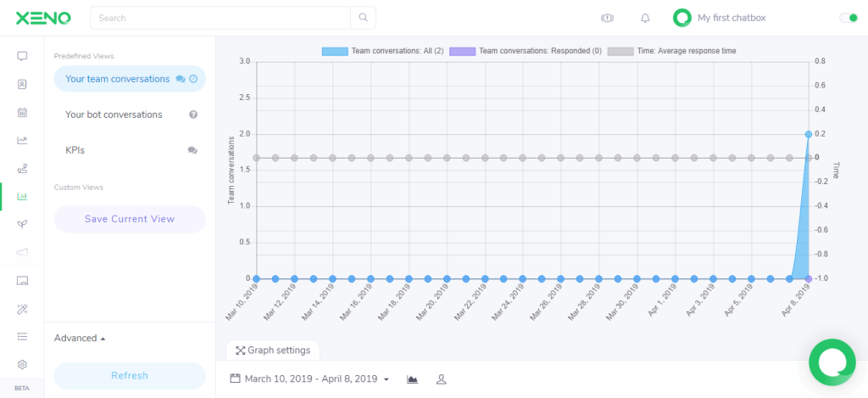Open the floating Xeno chat widget
This screenshot has width=868, height=398.
[832, 362]
